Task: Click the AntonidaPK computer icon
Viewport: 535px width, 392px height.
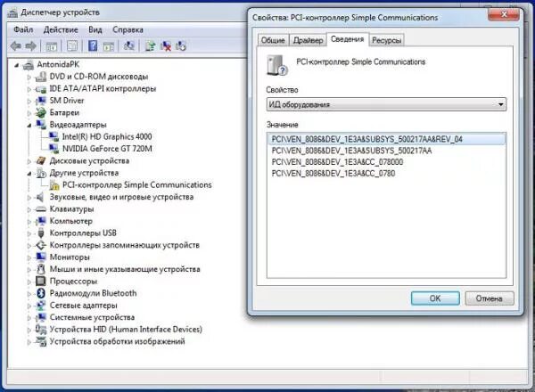Action: [29, 64]
